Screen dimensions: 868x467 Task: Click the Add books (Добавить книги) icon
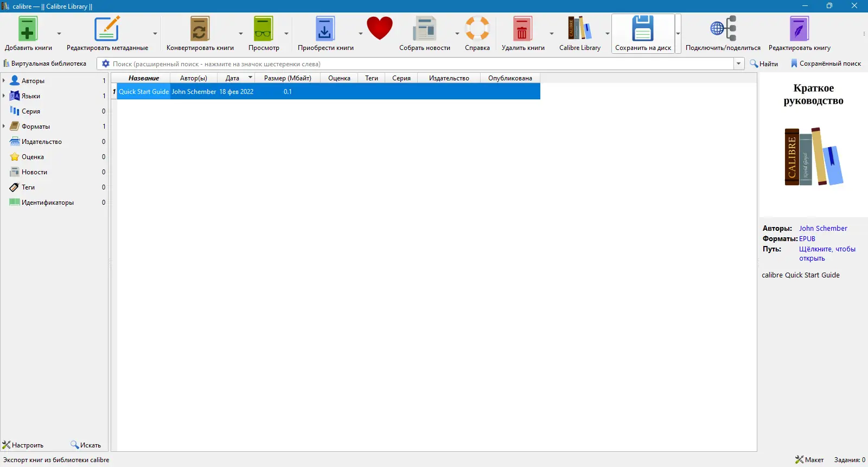(27, 29)
